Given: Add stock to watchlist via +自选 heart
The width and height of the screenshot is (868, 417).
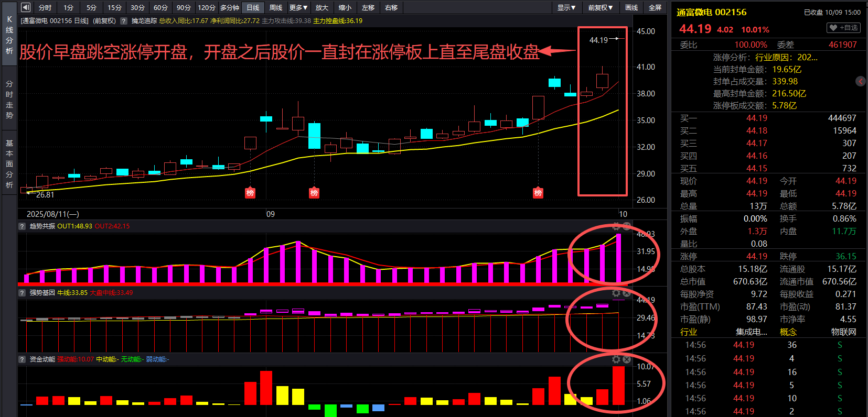Looking at the screenshot, I should pyautogui.click(x=843, y=28).
